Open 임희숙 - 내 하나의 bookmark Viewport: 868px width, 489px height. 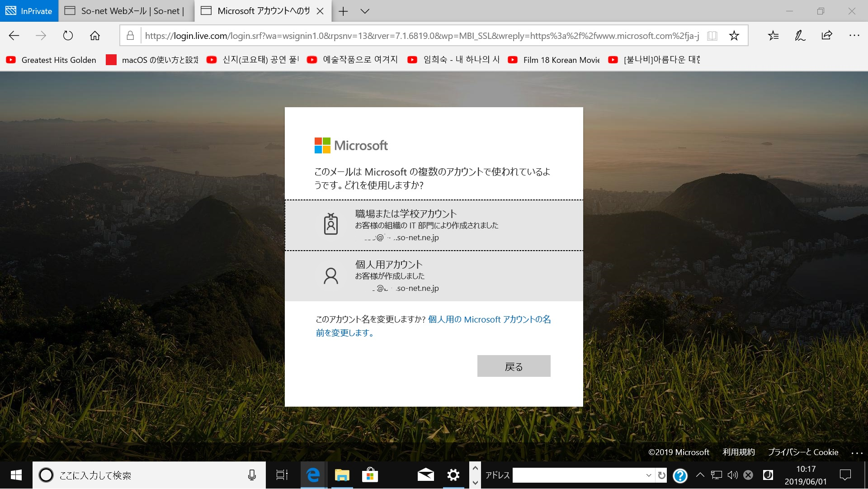453,60
